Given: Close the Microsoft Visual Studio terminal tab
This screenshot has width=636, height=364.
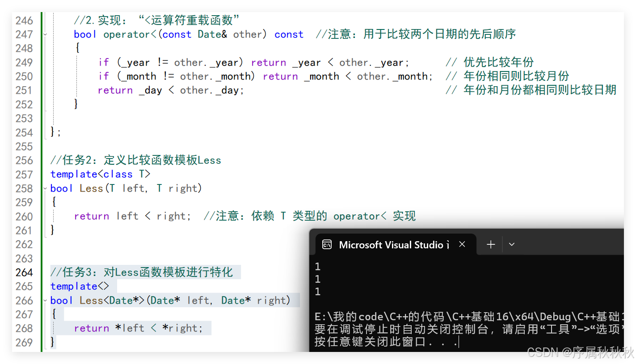Looking at the screenshot, I should coord(462,244).
